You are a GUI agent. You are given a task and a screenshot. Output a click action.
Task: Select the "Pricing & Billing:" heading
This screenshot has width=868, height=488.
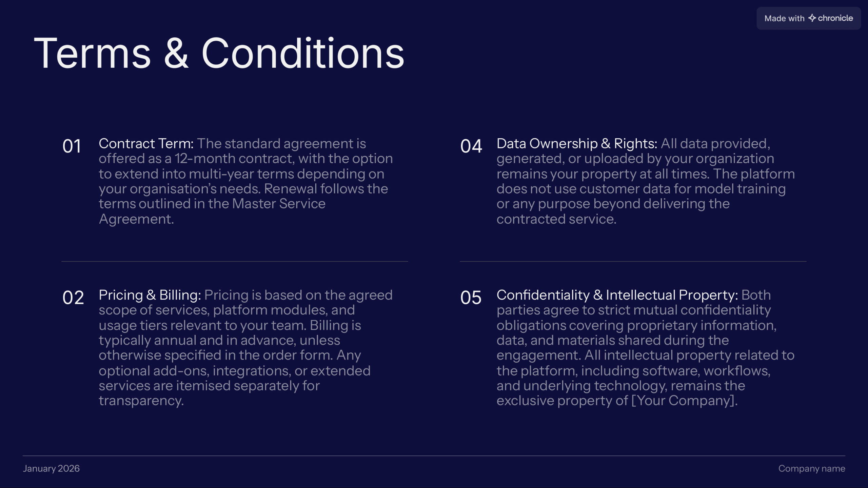point(150,295)
